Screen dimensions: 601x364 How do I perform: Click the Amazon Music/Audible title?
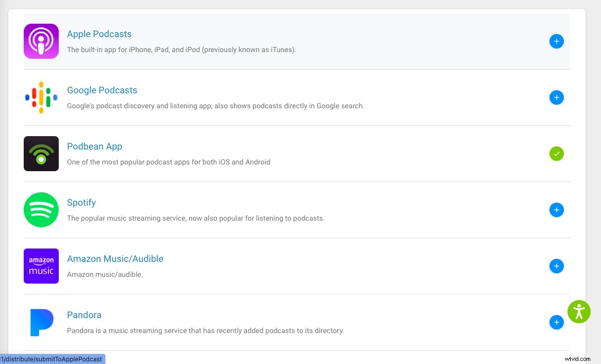115,259
